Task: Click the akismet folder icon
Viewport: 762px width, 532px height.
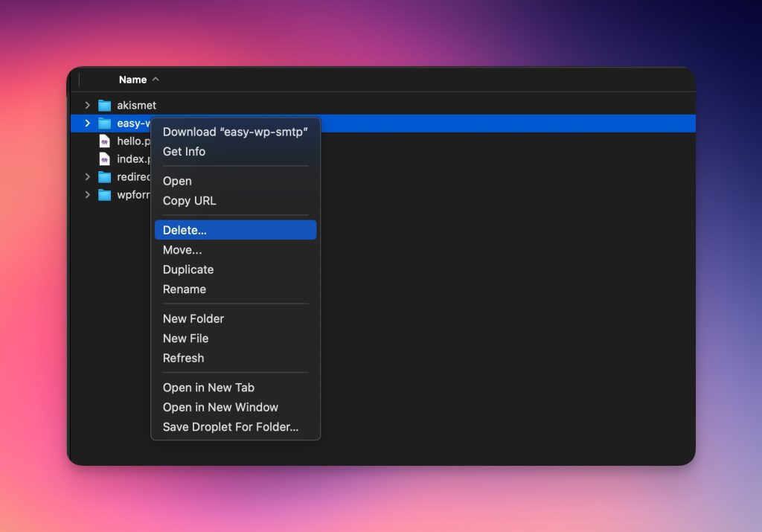Action: (104, 106)
